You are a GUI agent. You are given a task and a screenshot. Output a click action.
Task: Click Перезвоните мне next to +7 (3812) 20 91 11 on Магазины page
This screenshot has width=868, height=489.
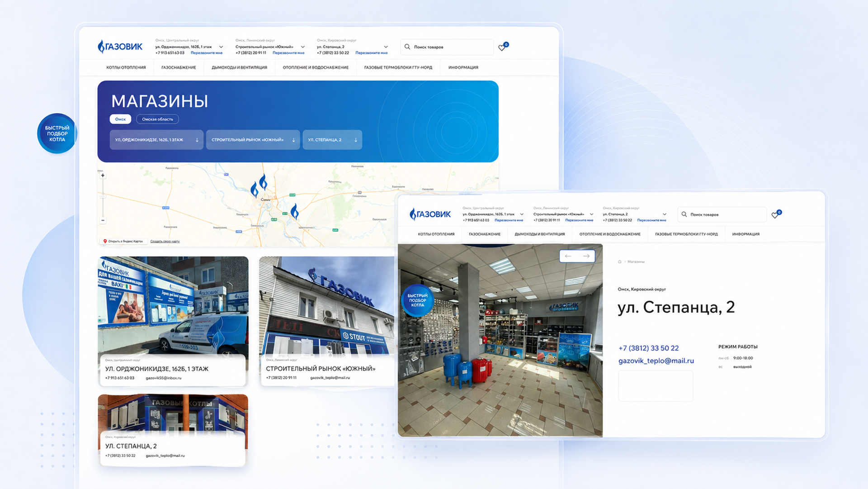tap(288, 53)
